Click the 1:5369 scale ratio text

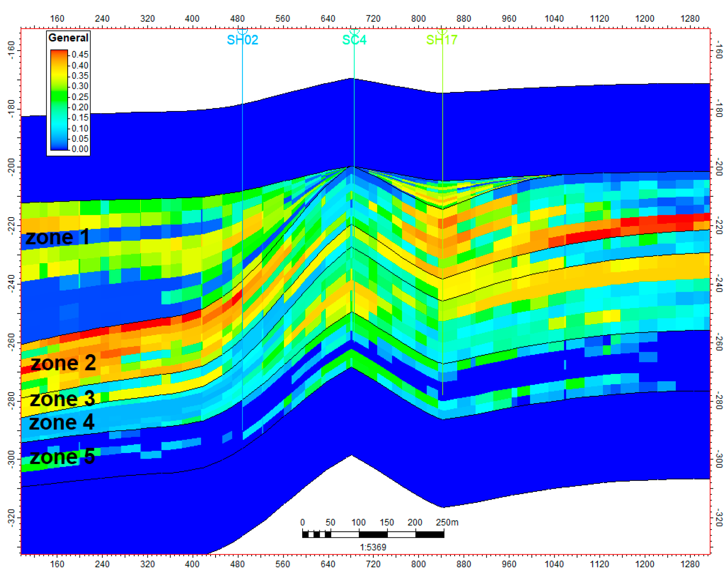click(373, 547)
